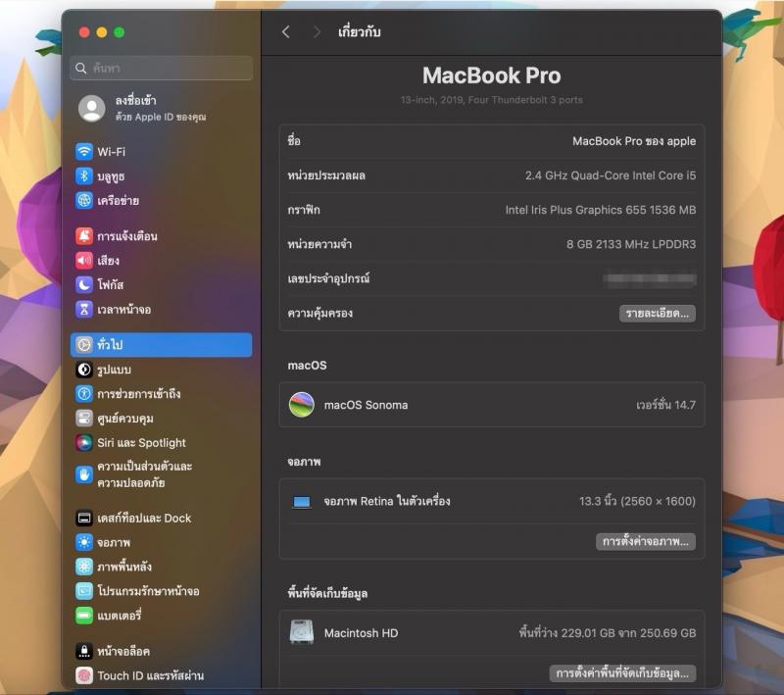Click the Sound (เสียง) speaker icon
This screenshot has height=695, width=784.
[84, 261]
